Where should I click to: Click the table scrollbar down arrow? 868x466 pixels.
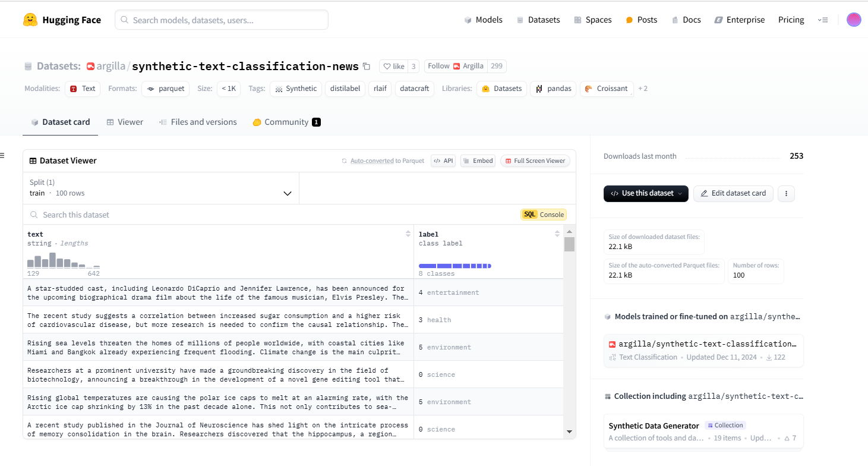(x=569, y=432)
